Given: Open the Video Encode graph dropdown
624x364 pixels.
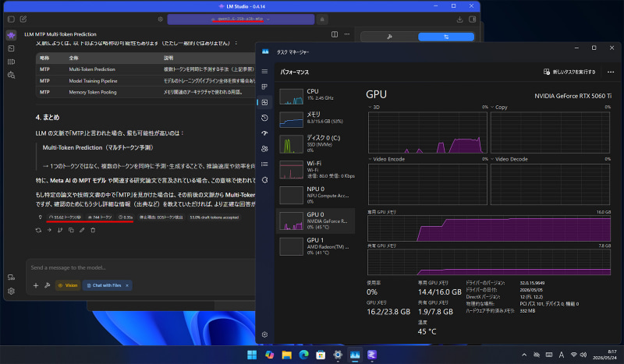Looking at the screenshot, I should (386, 159).
